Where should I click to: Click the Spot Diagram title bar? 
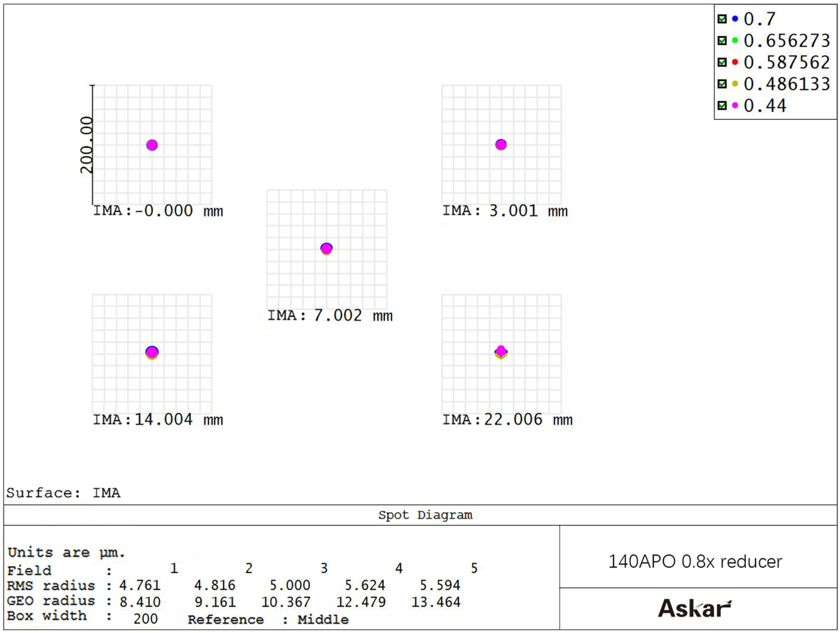click(x=425, y=515)
